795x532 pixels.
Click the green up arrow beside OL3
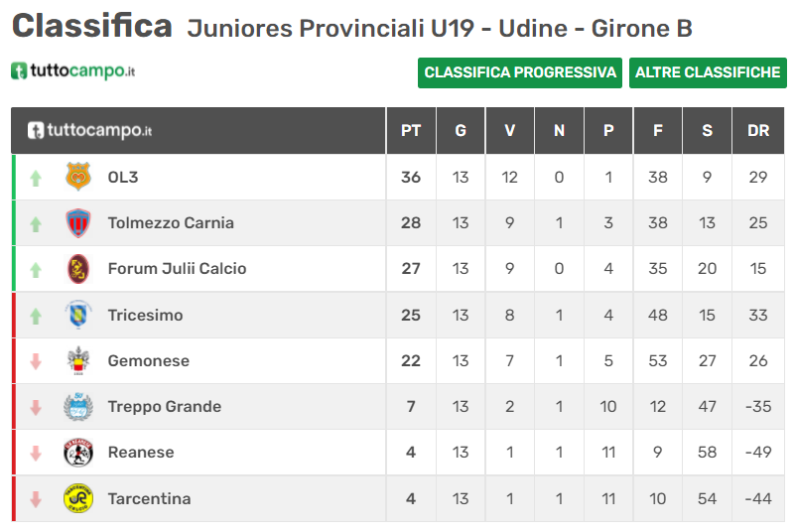(x=36, y=179)
